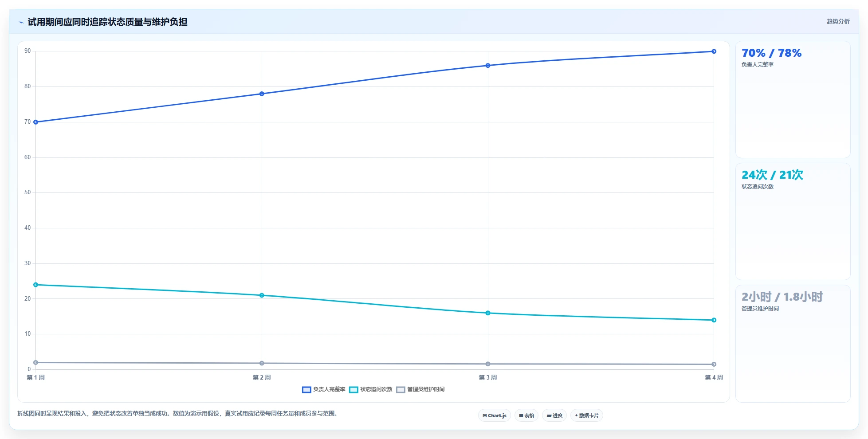Click the 第 1 周 follow-up count point
The height and width of the screenshot is (439, 868).
pos(36,285)
